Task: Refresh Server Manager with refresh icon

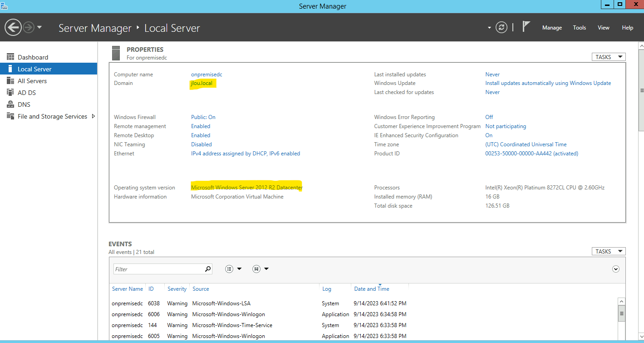Action: tap(501, 27)
